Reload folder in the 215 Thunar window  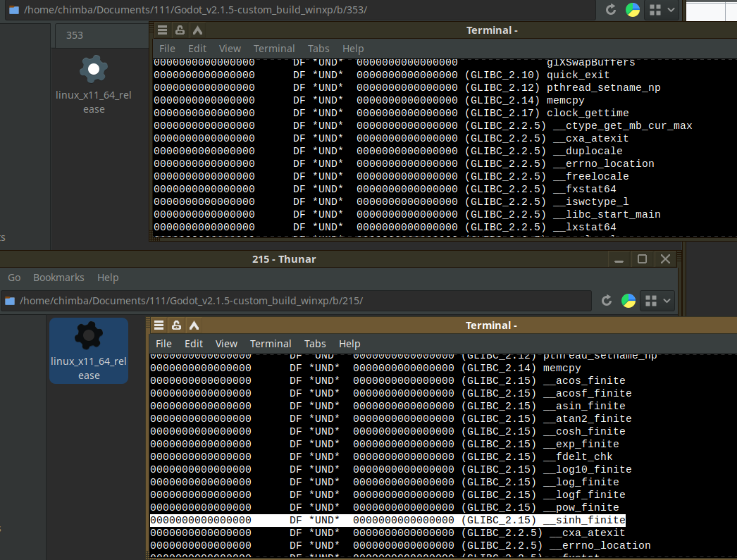coord(607,301)
